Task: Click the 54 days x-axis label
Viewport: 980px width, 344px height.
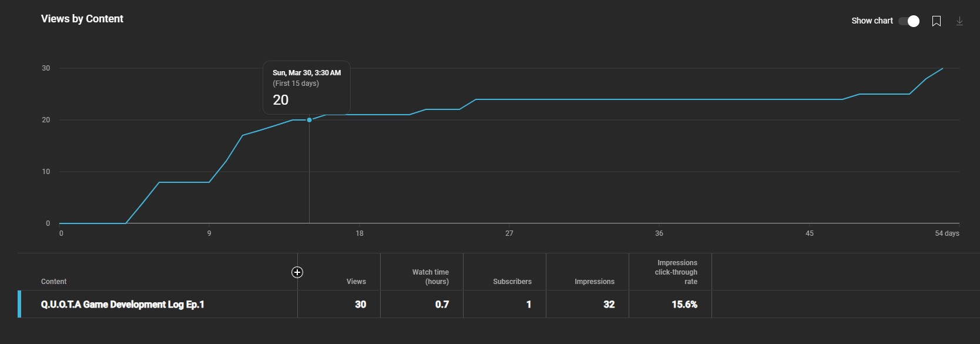Action: tap(947, 233)
